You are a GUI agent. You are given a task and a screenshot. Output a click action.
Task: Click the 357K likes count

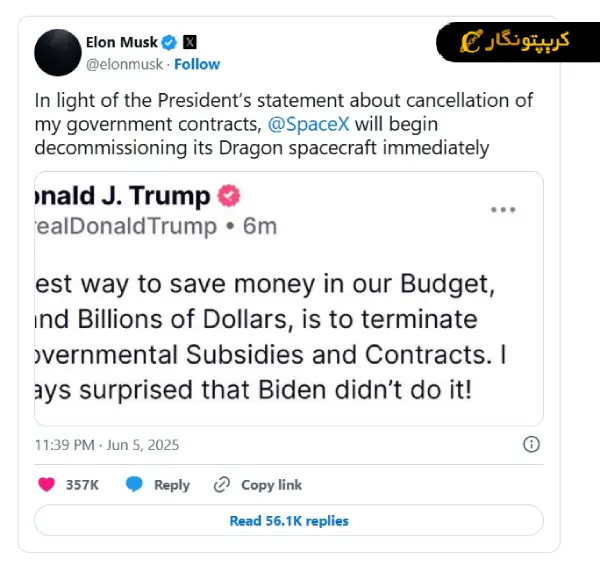[82, 485]
